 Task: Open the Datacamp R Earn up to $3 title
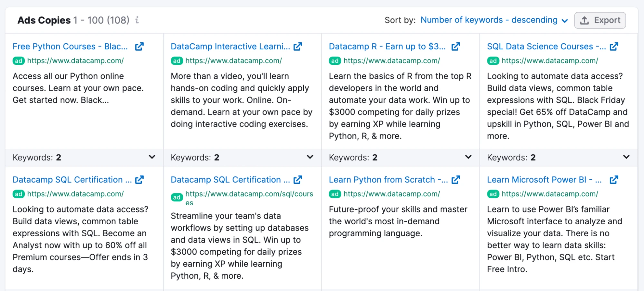pos(387,46)
